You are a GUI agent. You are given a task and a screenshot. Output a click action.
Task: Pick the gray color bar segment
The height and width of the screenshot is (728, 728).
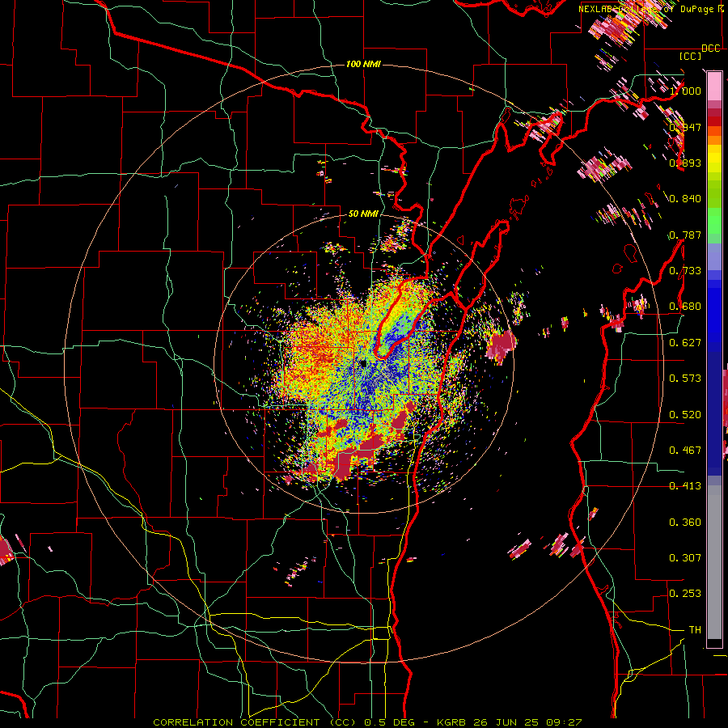[x=714, y=562]
